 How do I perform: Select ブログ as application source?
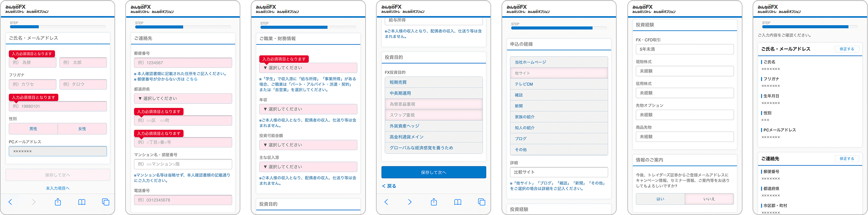tap(559, 139)
